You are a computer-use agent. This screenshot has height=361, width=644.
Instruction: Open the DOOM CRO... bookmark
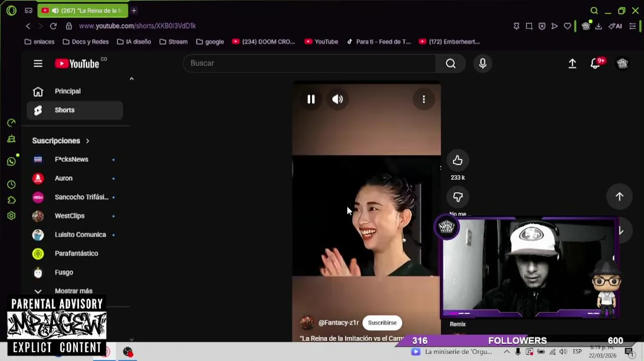[x=264, y=42]
